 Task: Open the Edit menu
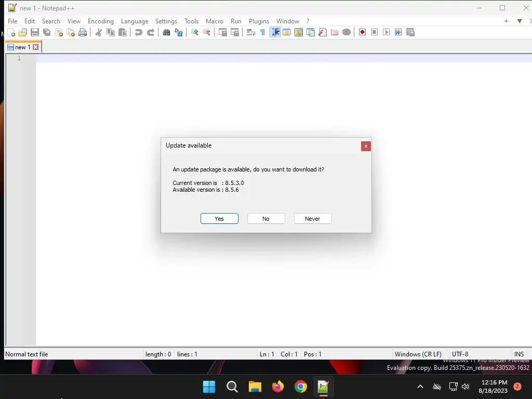point(30,21)
